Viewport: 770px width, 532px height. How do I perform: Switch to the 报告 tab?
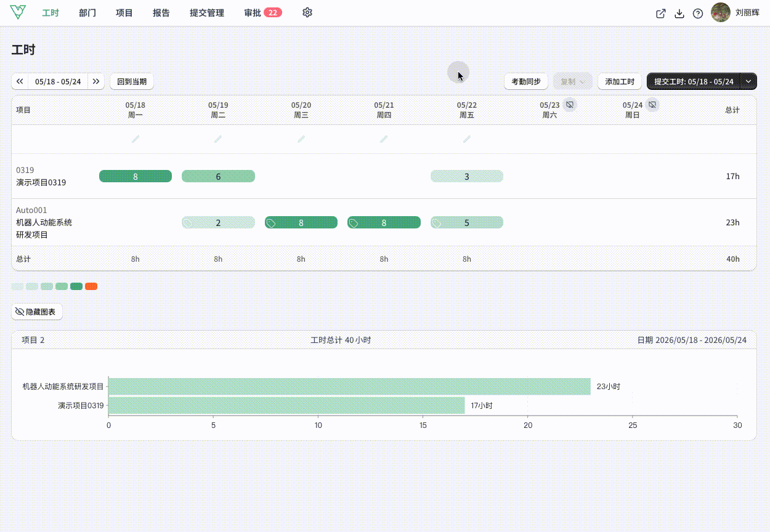click(x=161, y=13)
